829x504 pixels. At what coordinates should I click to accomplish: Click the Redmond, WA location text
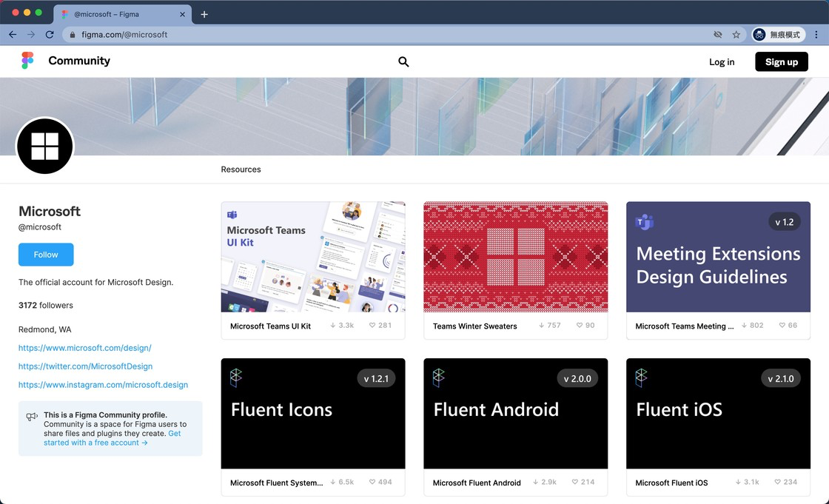(45, 329)
